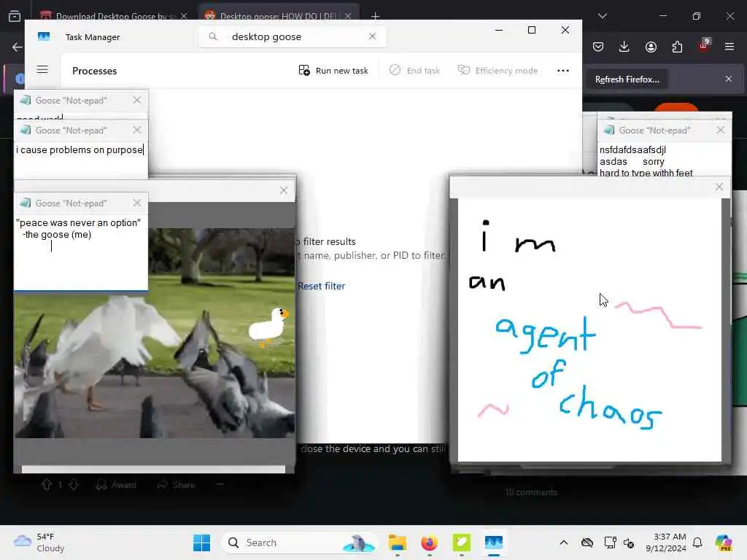
Task: Open Firefox from the taskbar
Action: (x=429, y=542)
